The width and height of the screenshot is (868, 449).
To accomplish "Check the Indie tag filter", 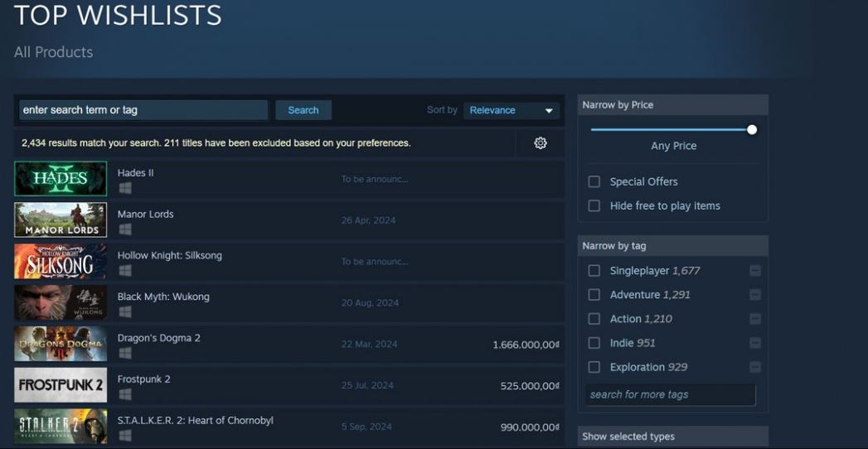I will tap(594, 343).
